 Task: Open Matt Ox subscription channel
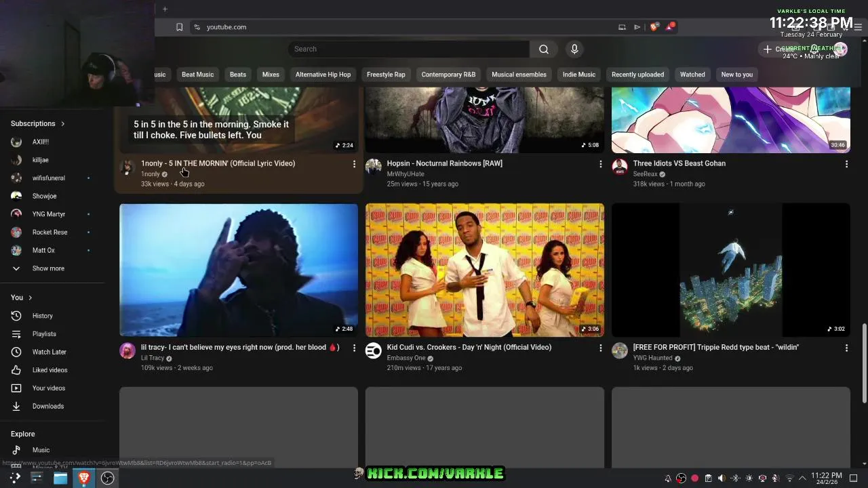pyautogui.click(x=52, y=250)
